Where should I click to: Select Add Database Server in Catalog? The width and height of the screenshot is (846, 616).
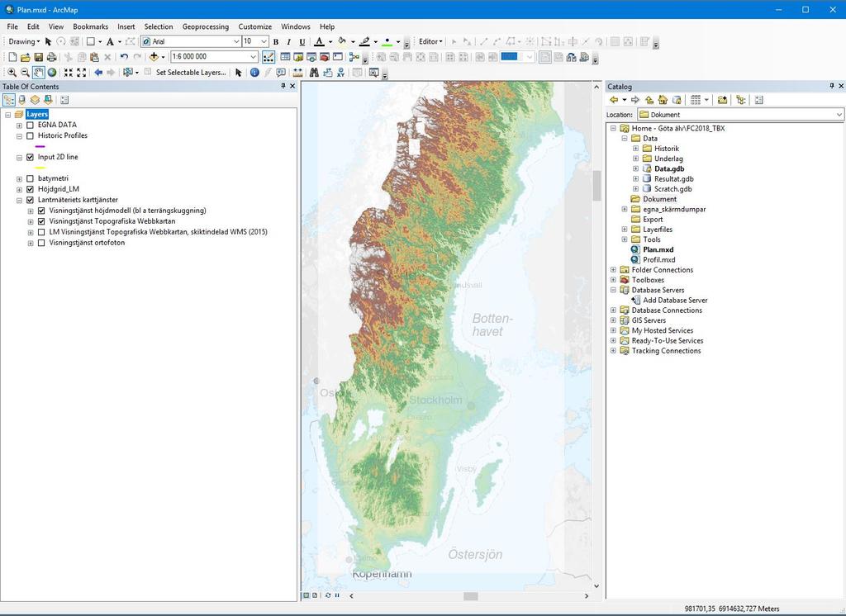675,300
